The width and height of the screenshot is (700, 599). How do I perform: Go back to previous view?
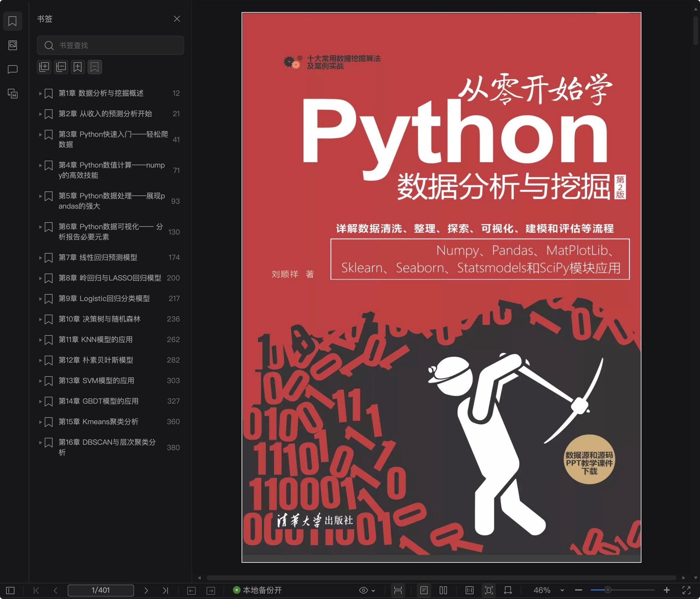click(x=191, y=591)
